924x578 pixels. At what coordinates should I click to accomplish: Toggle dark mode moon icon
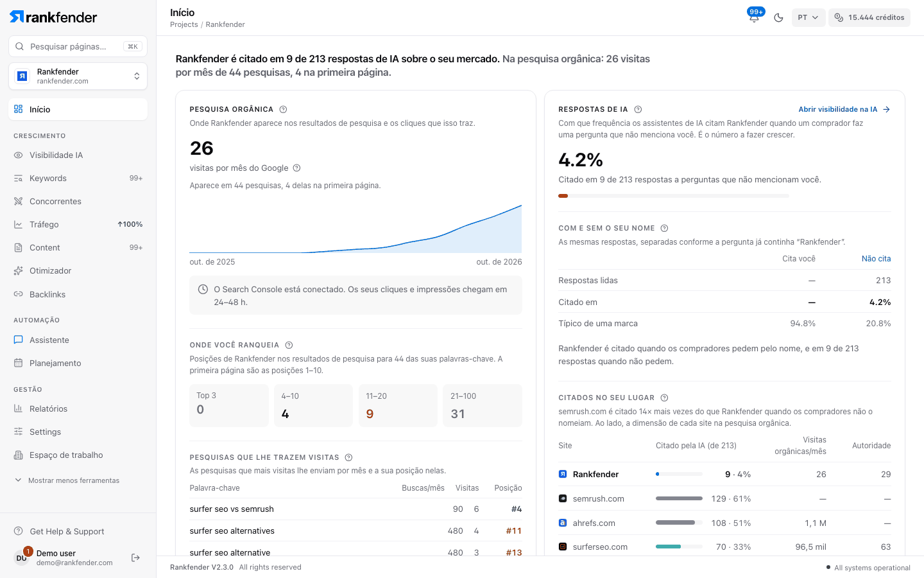click(x=778, y=17)
